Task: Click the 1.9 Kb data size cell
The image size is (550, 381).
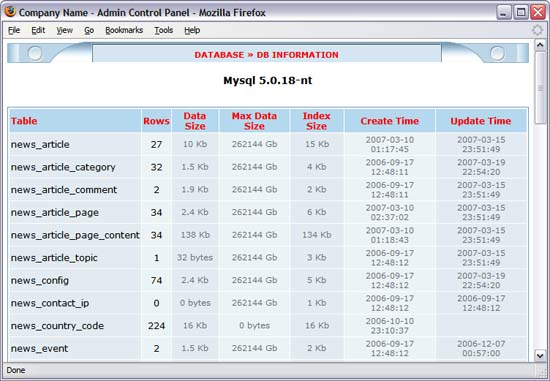Action: coord(195,189)
